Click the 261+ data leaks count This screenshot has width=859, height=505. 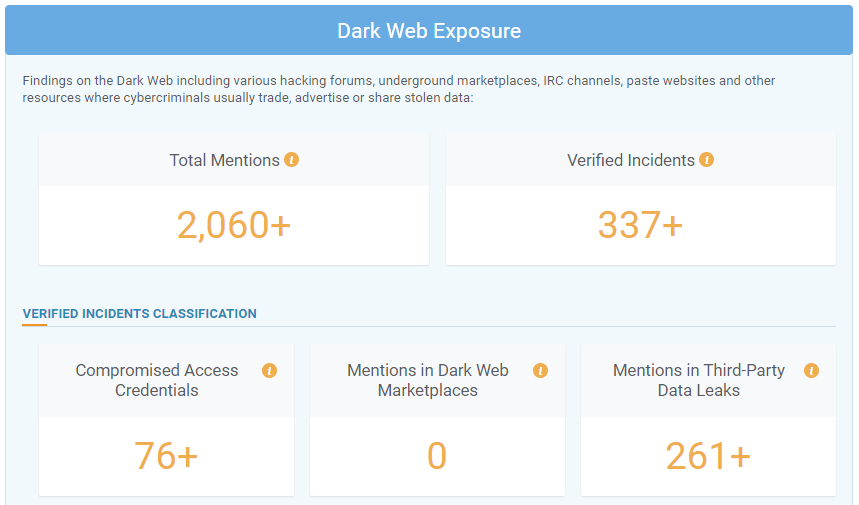tap(708, 456)
